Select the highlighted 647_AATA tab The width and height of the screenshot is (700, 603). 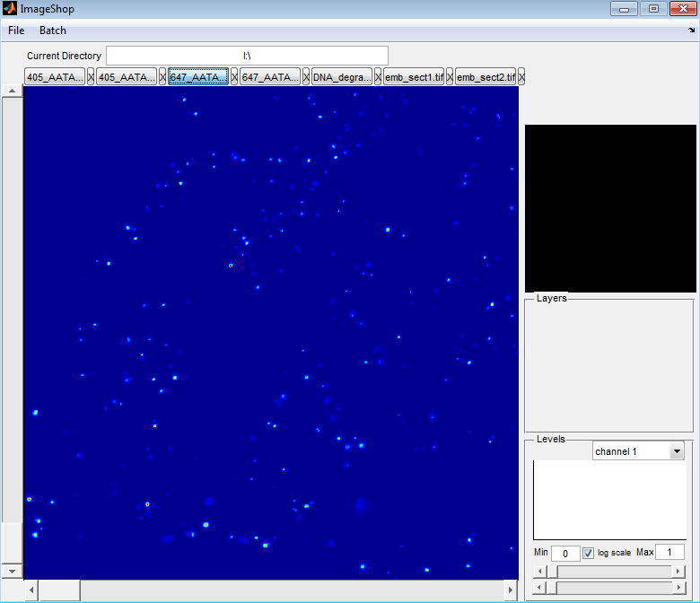click(198, 77)
